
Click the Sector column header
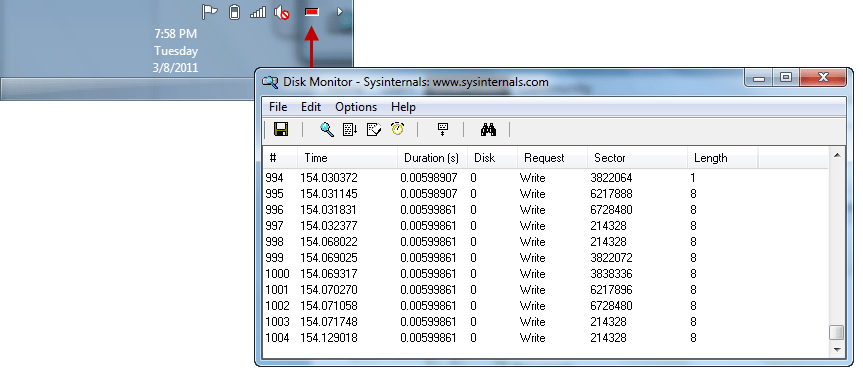637,158
